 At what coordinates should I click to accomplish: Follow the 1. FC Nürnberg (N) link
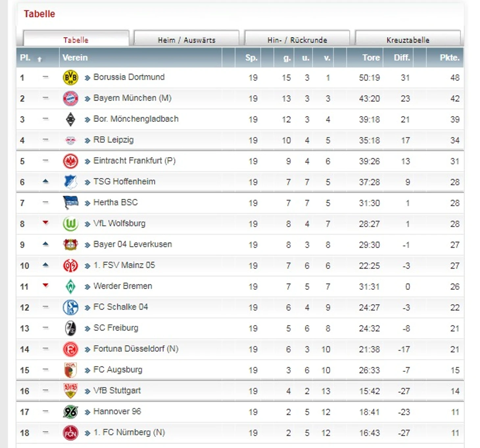coord(129,432)
